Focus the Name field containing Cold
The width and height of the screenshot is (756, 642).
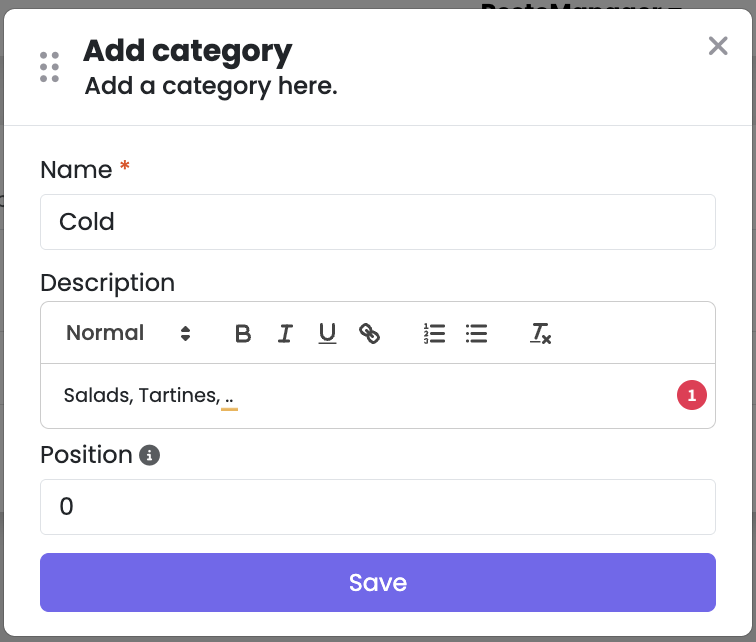[x=378, y=222]
